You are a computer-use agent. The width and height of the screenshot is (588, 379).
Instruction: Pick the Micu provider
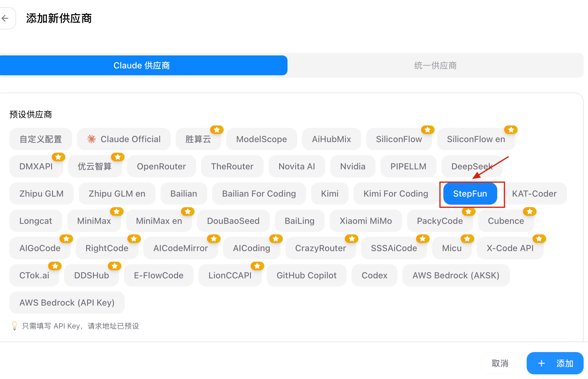pyautogui.click(x=452, y=248)
